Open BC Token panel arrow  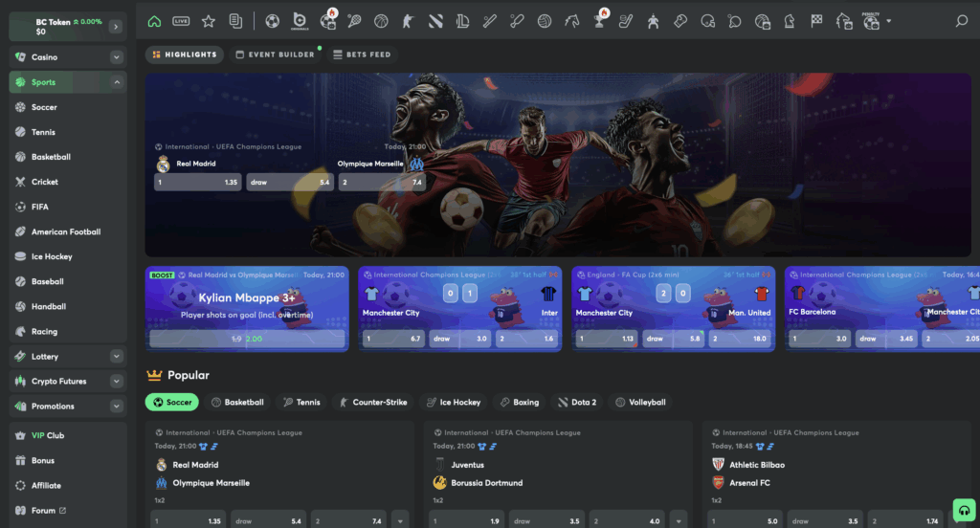[x=116, y=26]
